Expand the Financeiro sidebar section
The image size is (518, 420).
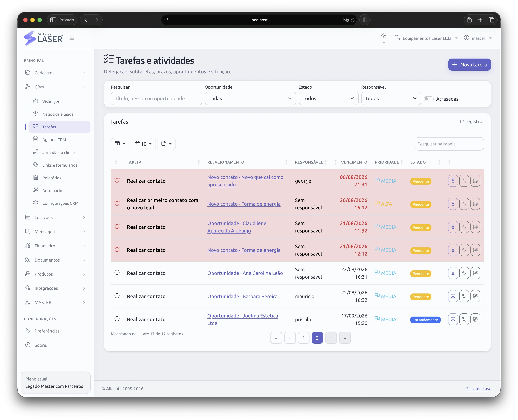tap(55, 246)
